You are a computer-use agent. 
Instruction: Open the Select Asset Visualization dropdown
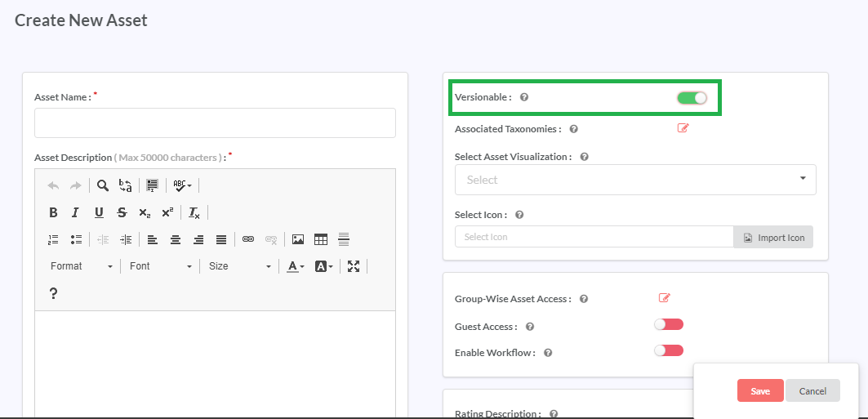(x=635, y=180)
